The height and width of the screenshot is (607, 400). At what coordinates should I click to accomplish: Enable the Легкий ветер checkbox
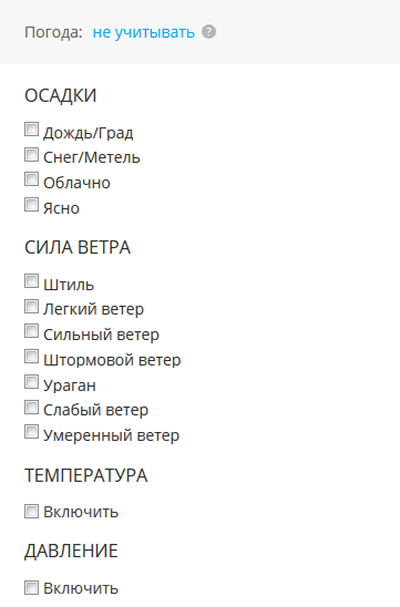31,306
